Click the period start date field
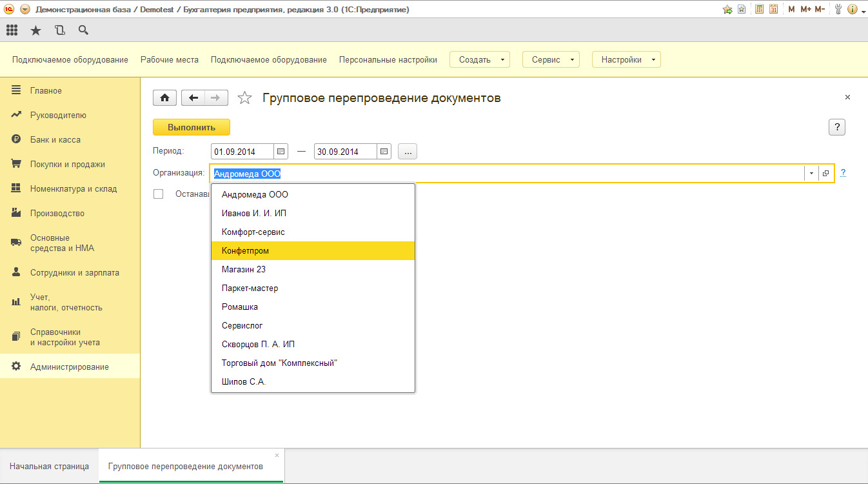The width and height of the screenshot is (868, 484). point(242,152)
